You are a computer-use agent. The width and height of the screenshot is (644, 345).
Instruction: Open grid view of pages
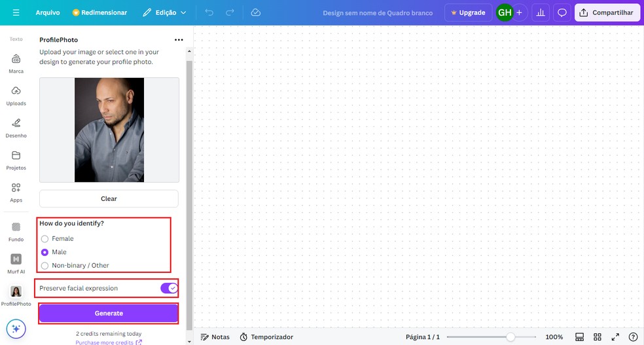[598, 336]
